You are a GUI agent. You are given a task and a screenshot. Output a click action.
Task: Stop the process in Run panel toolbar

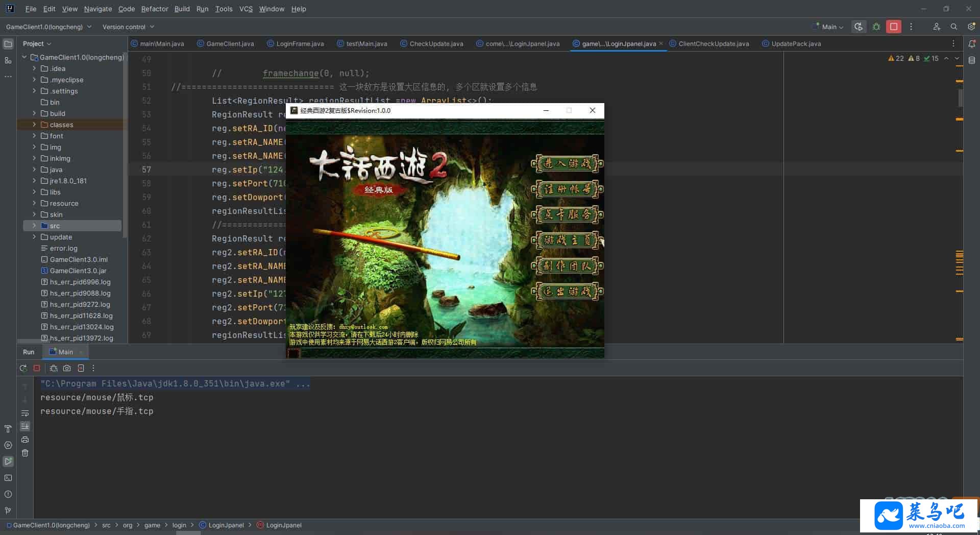pos(37,368)
